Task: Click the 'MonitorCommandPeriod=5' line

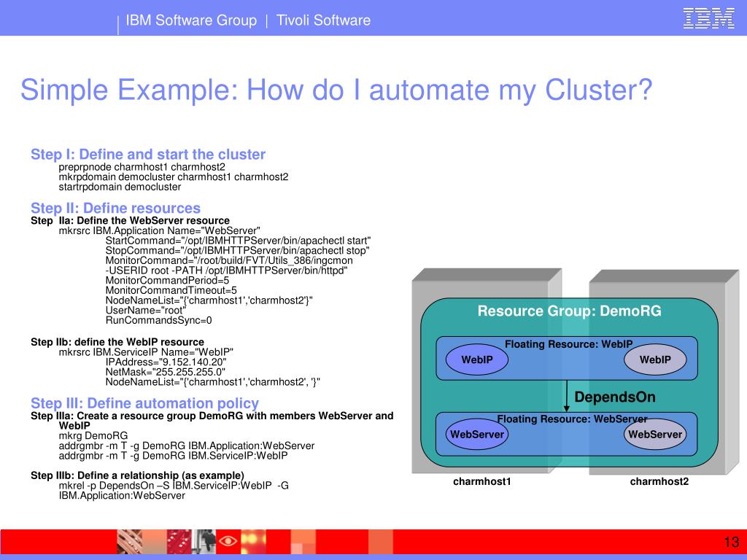Action: tap(167, 281)
